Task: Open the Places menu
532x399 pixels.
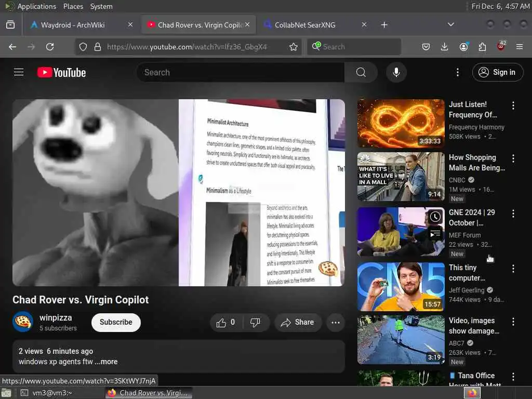Action: 73,6
